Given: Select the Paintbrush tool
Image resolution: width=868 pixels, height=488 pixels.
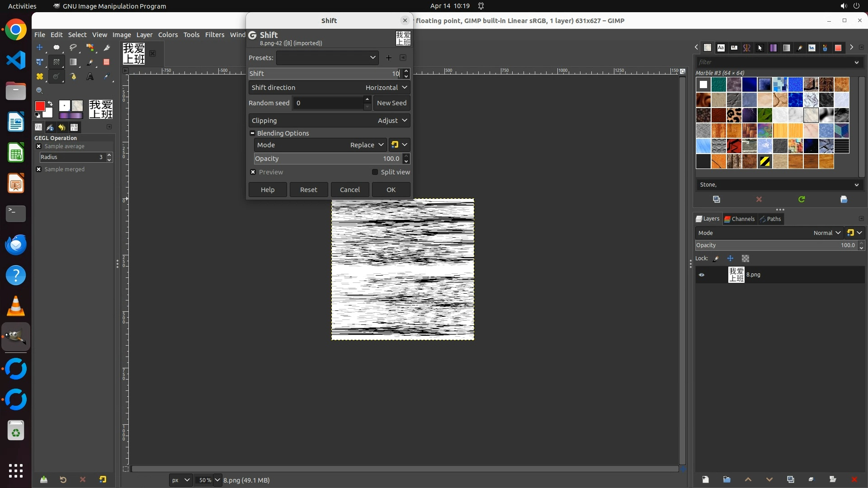Looking at the screenshot, I should (x=90, y=62).
